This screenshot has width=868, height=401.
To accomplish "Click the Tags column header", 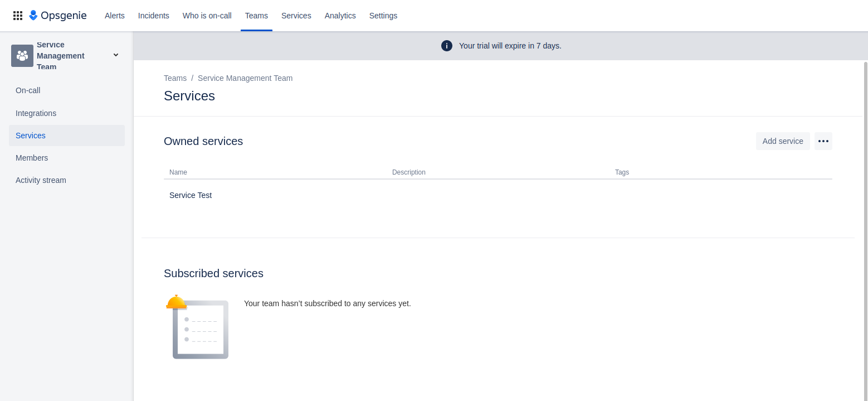I will click(x=622, y=172).
